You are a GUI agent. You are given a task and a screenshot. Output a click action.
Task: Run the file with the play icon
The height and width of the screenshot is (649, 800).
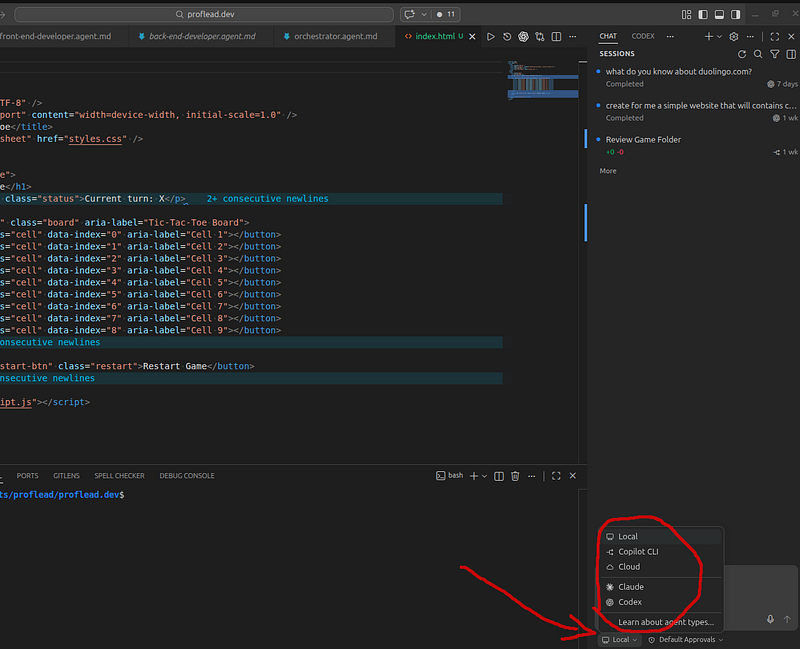(490, 37)
